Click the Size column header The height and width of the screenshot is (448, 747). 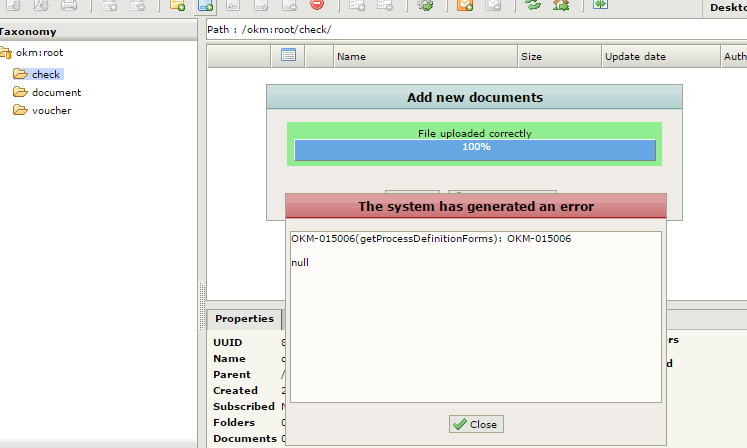(x=557, y=57)
